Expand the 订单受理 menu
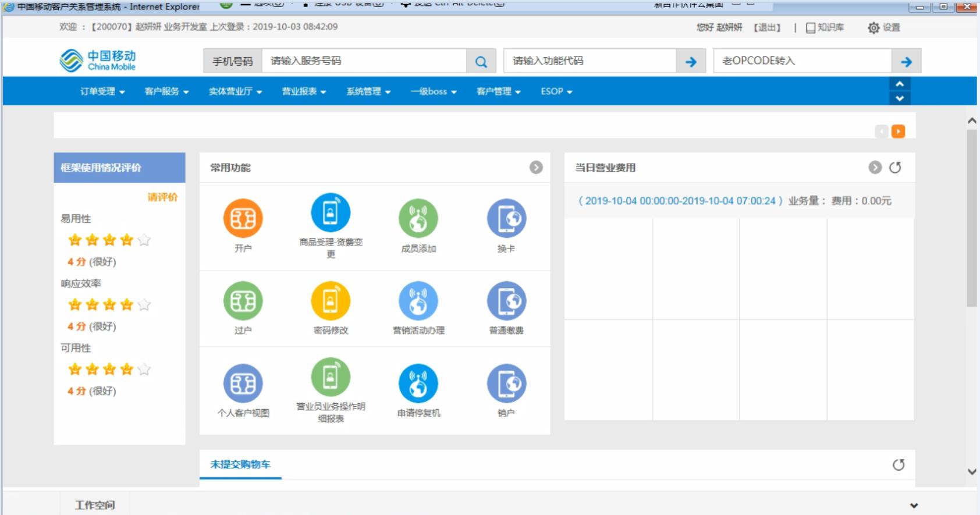 click(102, 91)
